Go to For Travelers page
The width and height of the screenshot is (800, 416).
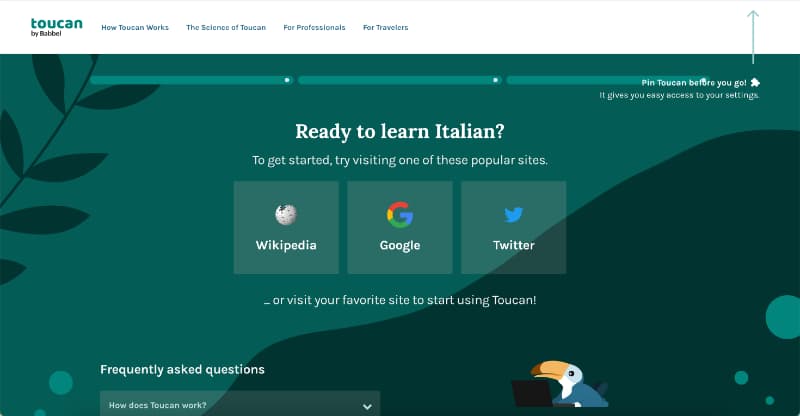pos(386,28)
